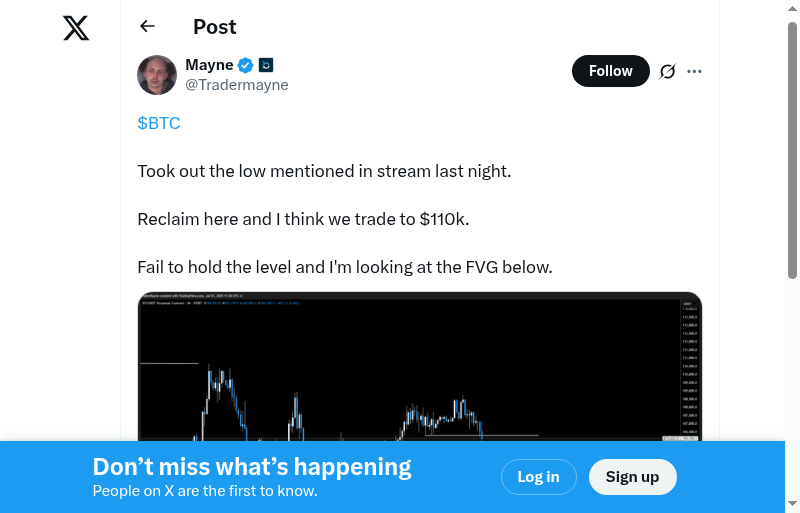Open Mayne's profile picture
This screenshot has width=800, height=513.
(157, 75)
